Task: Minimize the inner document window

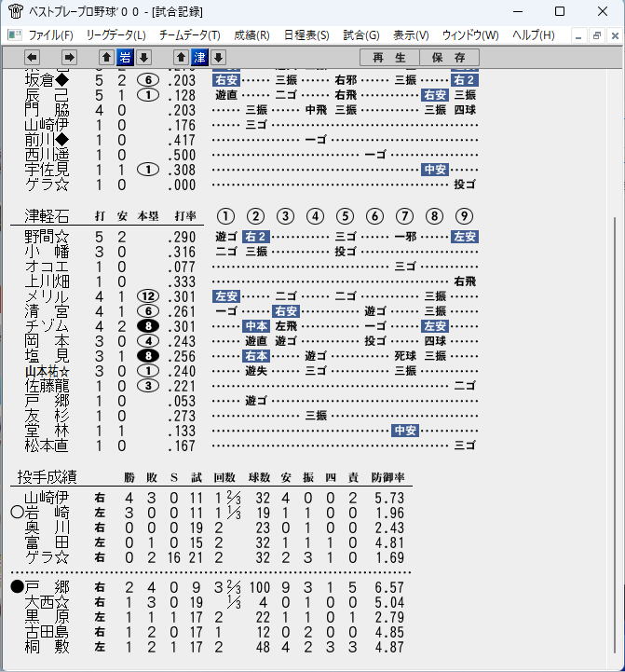Action: tap(578, 36)
